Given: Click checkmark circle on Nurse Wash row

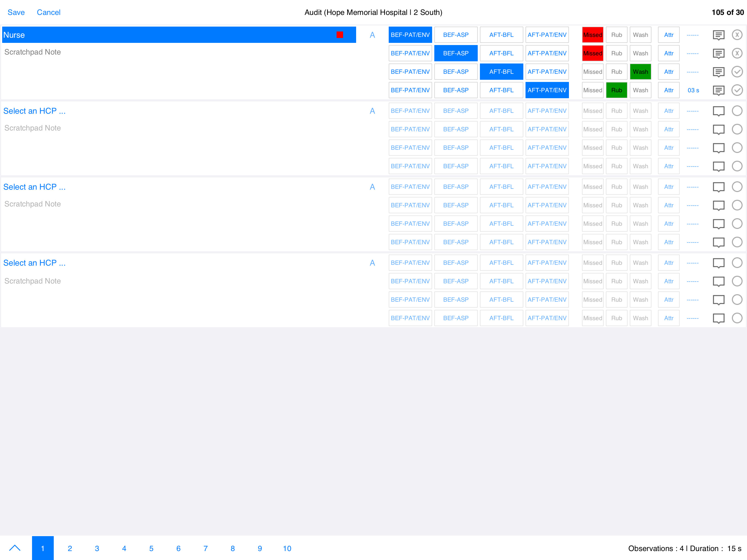Looking at the screenshot, I should pyautogui.click(x=737, y=72).
